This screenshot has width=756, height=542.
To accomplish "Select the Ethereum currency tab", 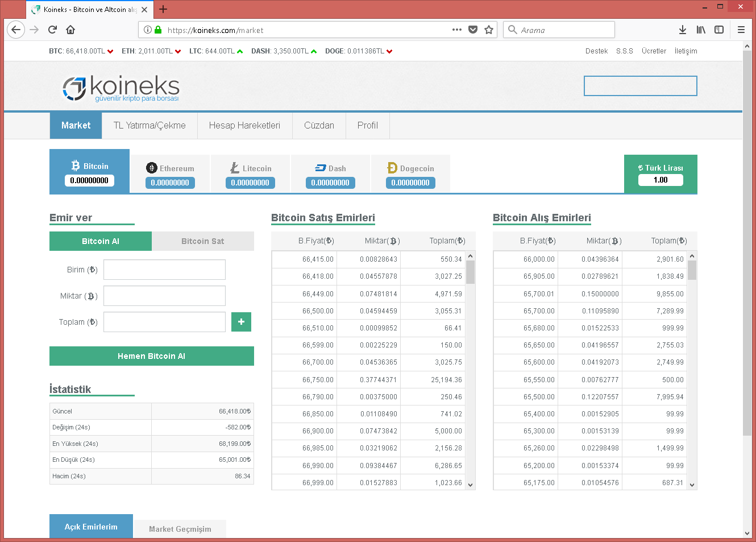I will 170,174.
